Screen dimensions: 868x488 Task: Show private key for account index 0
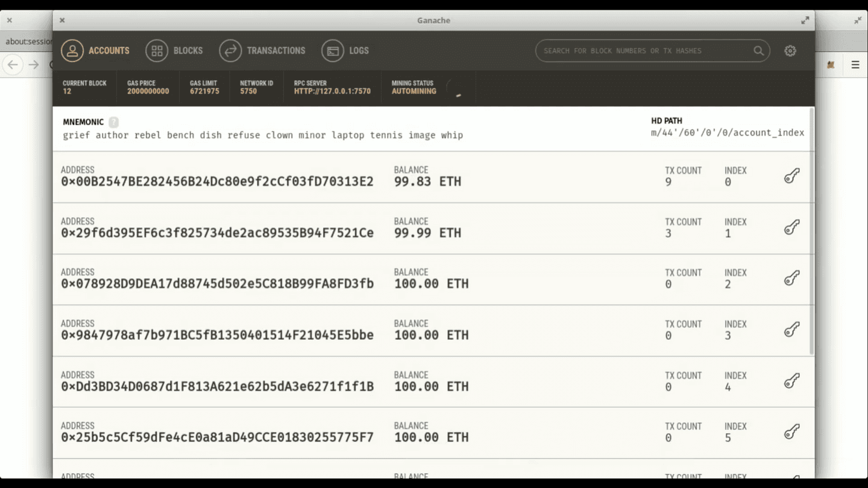click(791, 176)
